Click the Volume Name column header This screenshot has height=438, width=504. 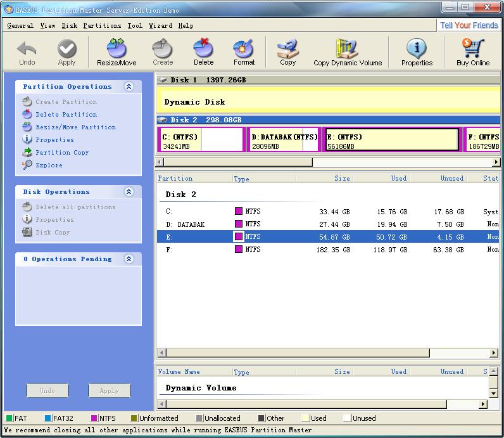tap(194, 371)
